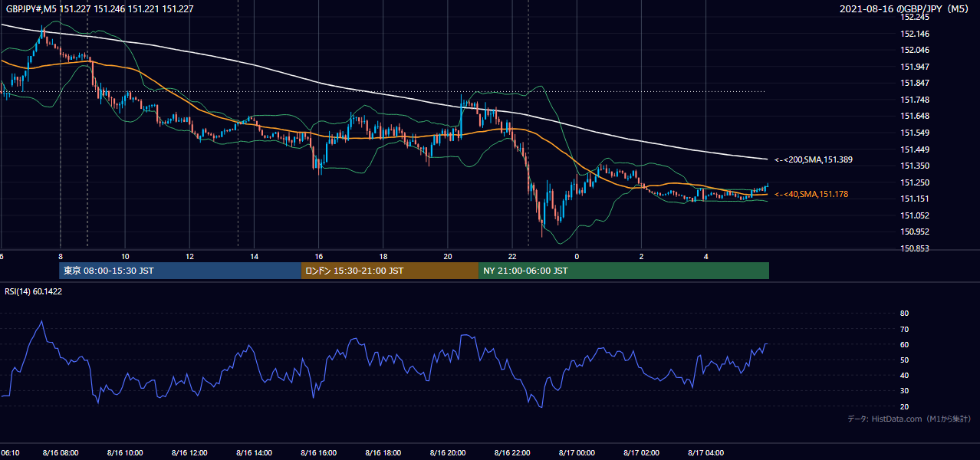The height and width of the screenshot is (460, 980).
Task: Click the 8/17 00:00 time label
Action: (x=576, y=453)
